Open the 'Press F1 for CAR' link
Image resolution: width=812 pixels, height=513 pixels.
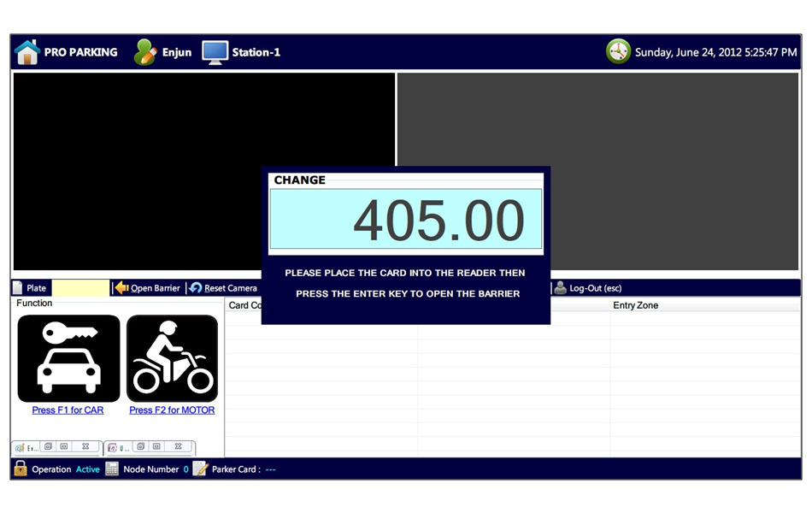(68, 410)
